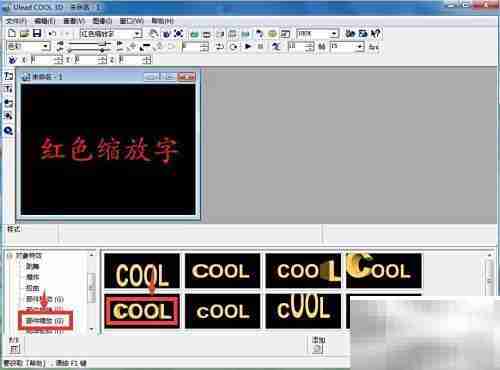Select the wide COOL thumbnail in top row
The image size is (500, 370).
[223, 271]
